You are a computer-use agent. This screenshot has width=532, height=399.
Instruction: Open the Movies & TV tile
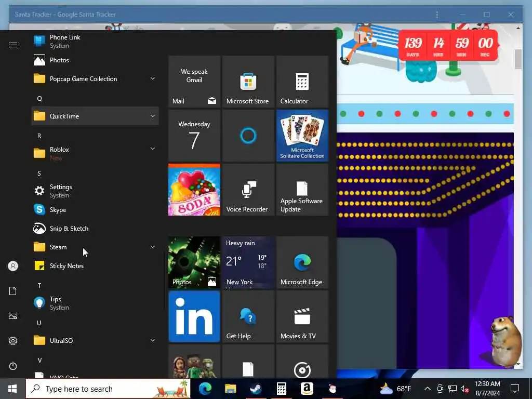(302, 316)
